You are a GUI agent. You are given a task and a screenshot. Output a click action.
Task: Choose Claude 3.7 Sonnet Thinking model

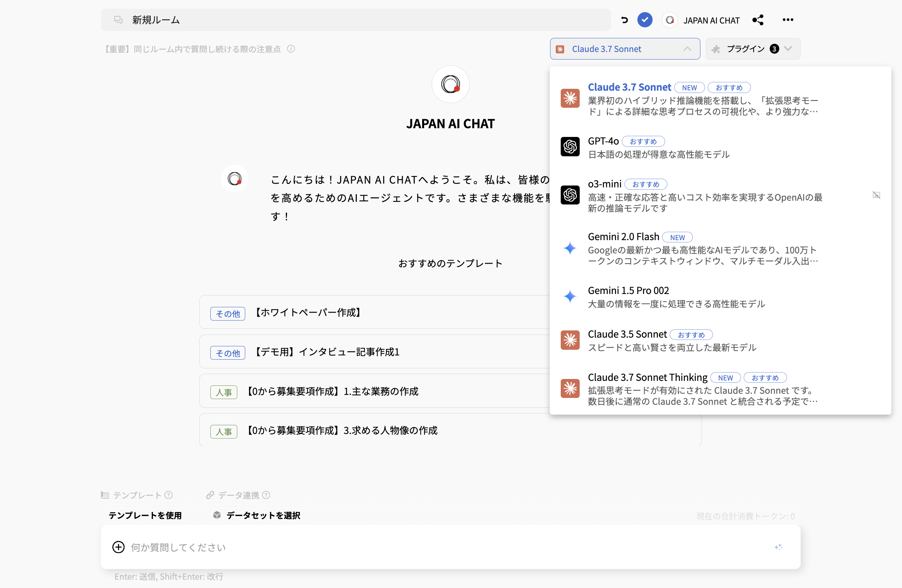click(x=720, y=389)
